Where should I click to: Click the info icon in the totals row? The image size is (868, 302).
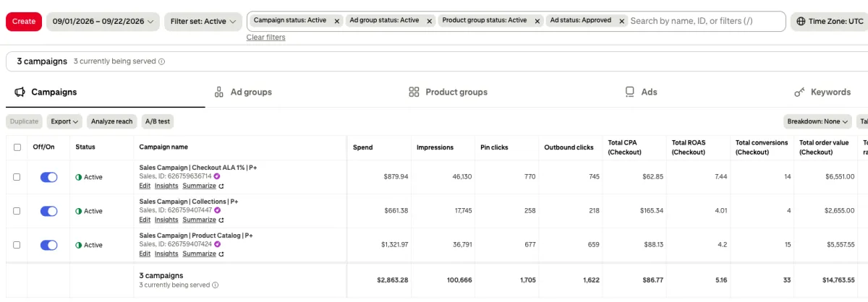(x=216, y=285)
